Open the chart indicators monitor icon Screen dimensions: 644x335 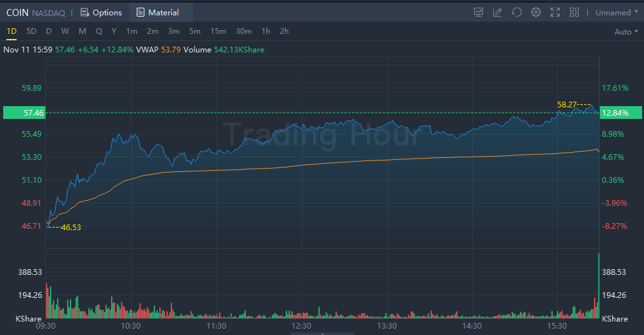click(479, 12)
